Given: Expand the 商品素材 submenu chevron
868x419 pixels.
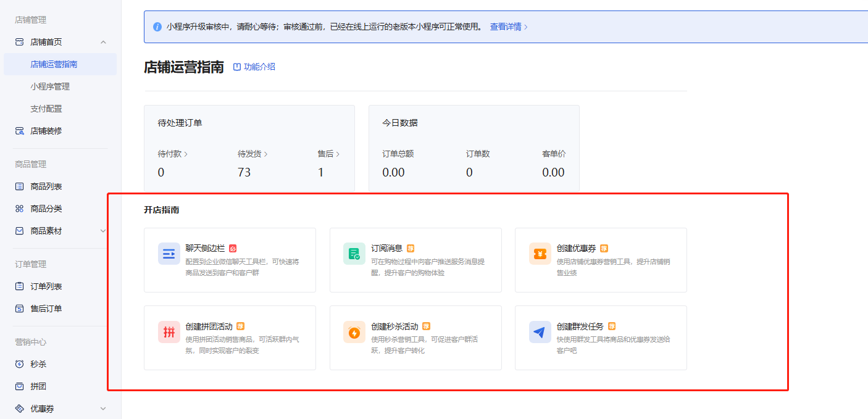Looking at the screenshot, I should (x=103, y=231).
